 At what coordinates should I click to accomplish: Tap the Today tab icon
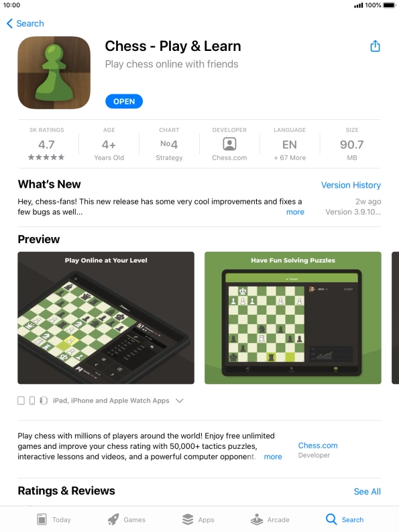(42, 519)
